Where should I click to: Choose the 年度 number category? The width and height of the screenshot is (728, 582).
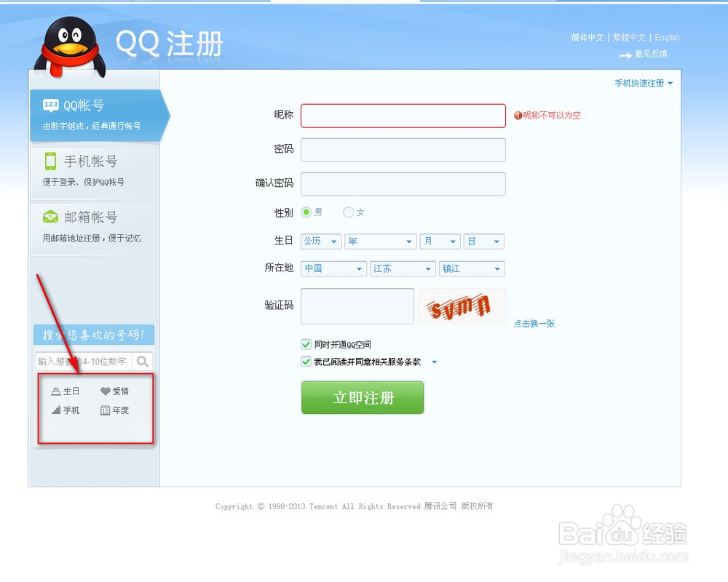[x=115, y=410]
